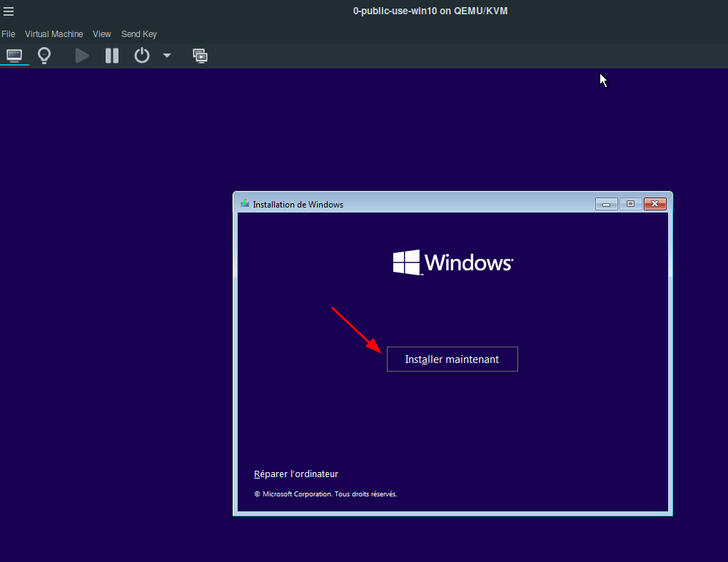Minimize the Installation de Windows dialog

tap(606, 205)
